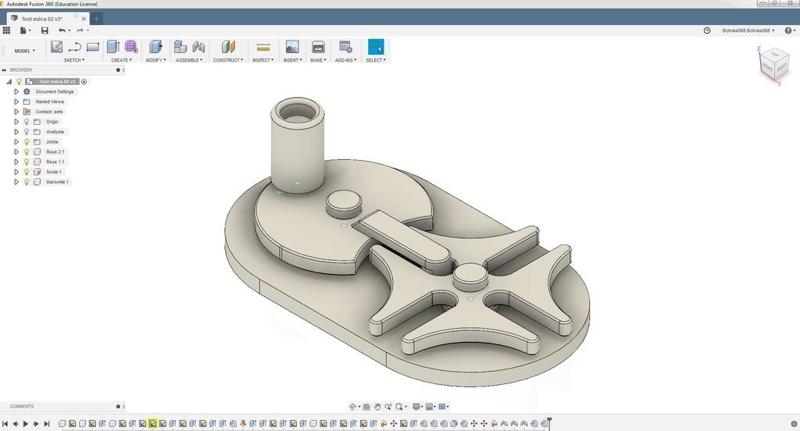This screenshot has height=431, width=800.
Task: Open the job status clock icon
Action: click(x=707, y=30)
